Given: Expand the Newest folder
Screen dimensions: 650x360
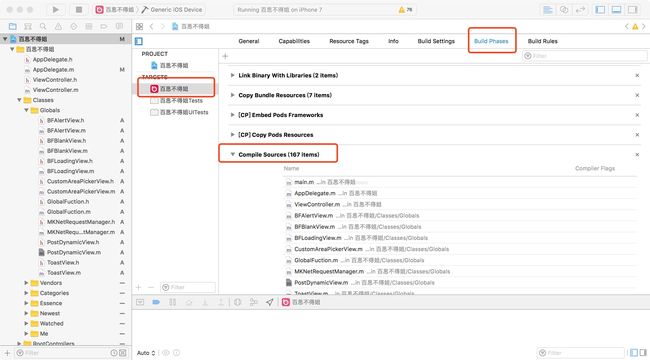Looking at the screenshot, I should (26, 314).
